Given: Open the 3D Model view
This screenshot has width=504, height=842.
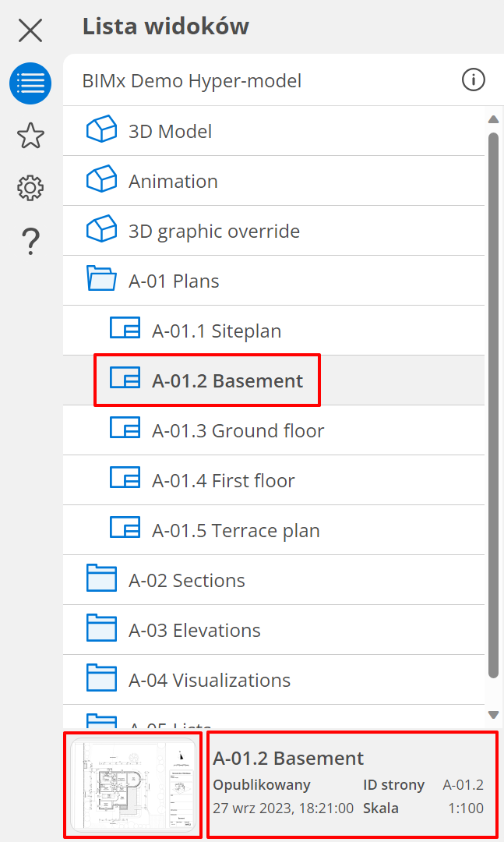Looking at the screenshot, I should tap(170, 131).
